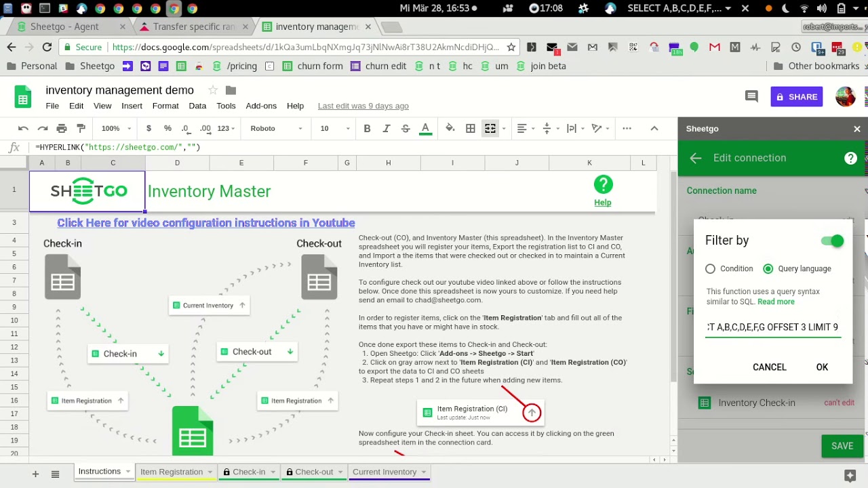Image resolution: width=868 pixels, height=488 pixels.
Task: Open horizontal align dropdown
Action: 526,128
